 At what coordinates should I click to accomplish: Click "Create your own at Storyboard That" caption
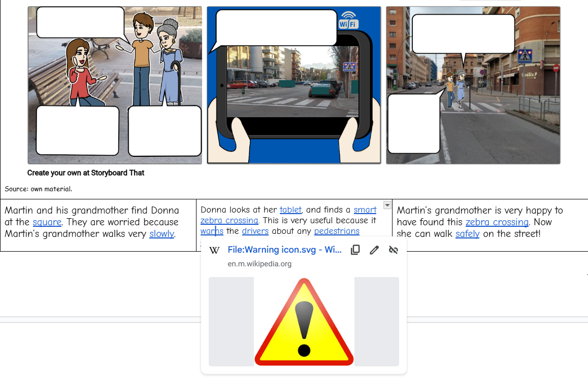point(86,173)
